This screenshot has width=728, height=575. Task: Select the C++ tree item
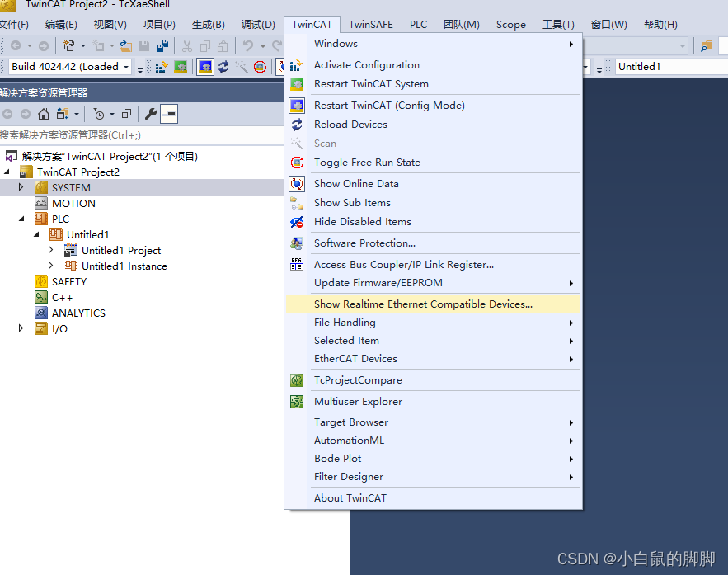tap(62, 297)
